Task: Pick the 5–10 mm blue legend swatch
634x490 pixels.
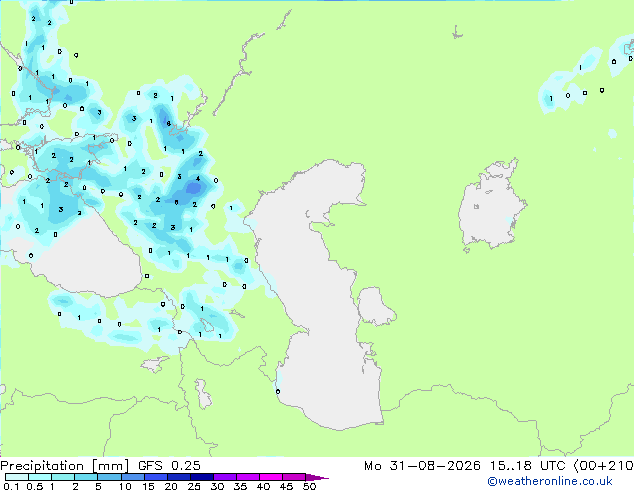Action: pos(109,477)
